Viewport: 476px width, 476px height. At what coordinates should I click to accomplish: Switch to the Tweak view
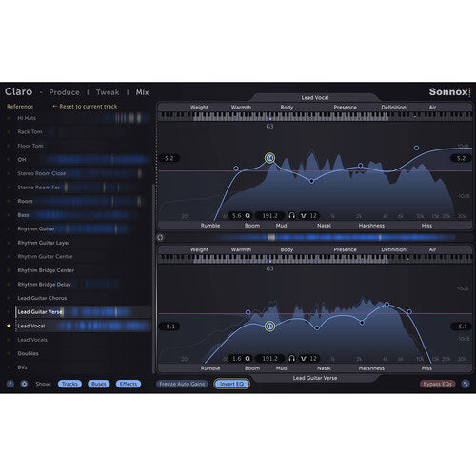108,92
